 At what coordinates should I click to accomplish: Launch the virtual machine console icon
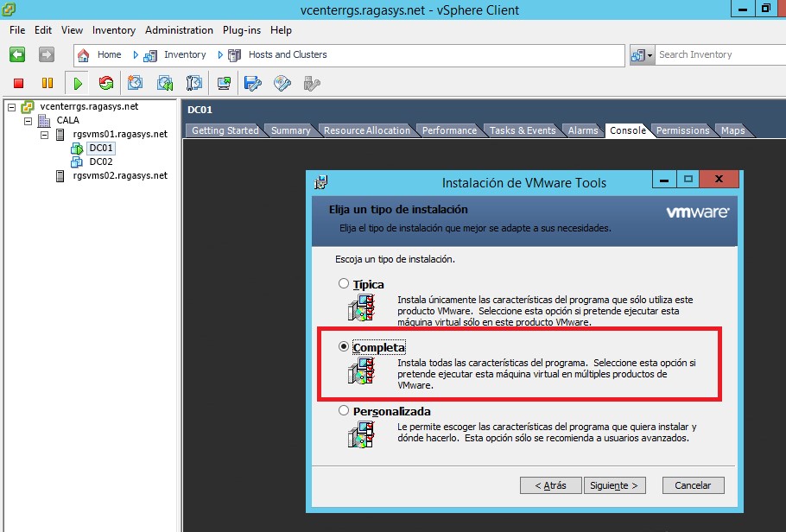click(223, 83)
